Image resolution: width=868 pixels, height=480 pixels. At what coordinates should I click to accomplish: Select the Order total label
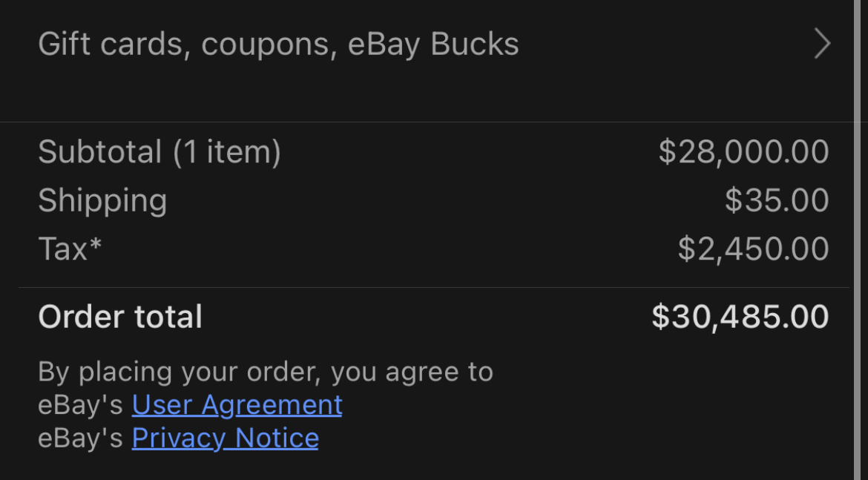coord(120,317)
